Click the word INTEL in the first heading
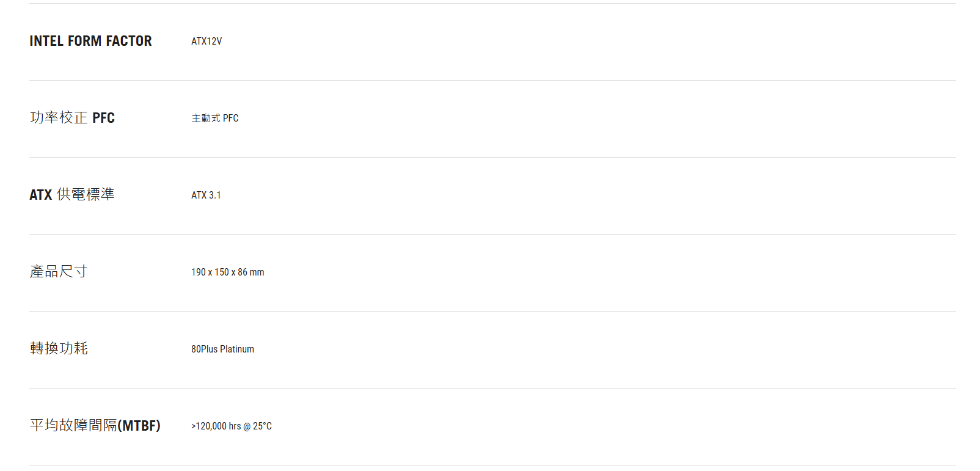 coord(46,41)
